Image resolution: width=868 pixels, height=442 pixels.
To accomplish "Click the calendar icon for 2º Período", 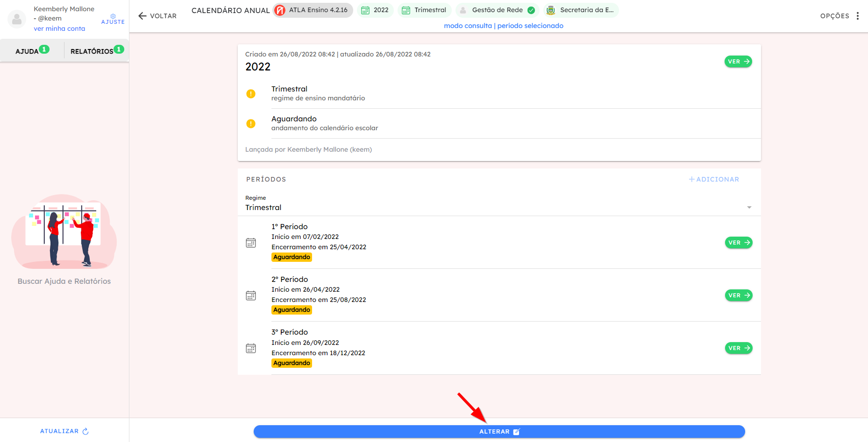I will pos(251,295).
